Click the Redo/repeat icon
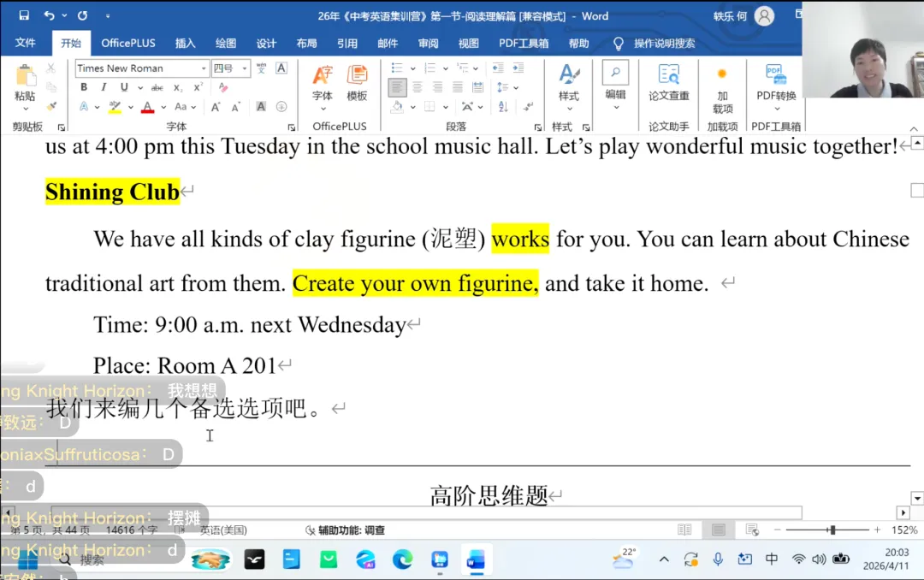 click(82, 15)
